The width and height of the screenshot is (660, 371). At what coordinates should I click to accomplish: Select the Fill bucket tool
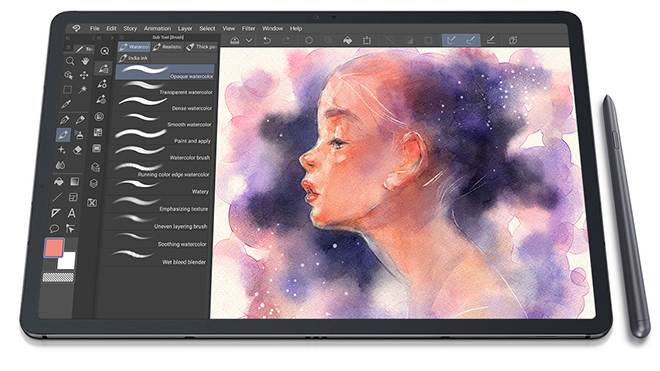click(x=59, y=181)
